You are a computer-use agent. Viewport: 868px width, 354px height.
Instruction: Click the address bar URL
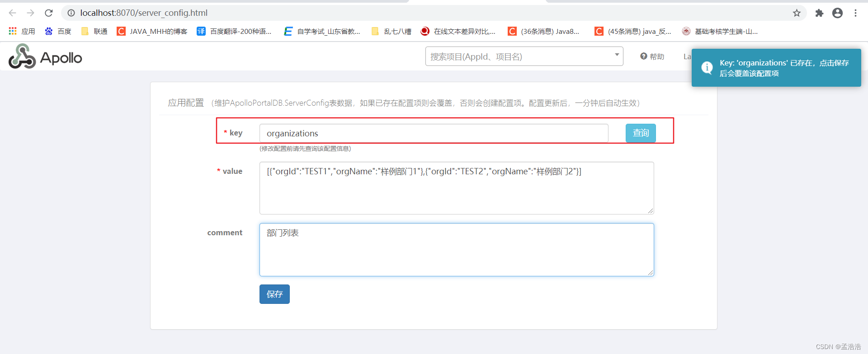coord(144,13)
